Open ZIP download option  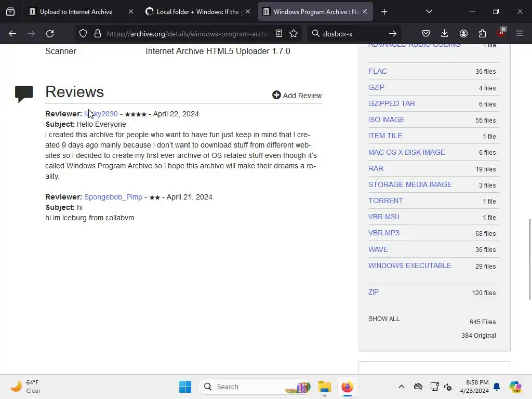[x=373, y=292]
